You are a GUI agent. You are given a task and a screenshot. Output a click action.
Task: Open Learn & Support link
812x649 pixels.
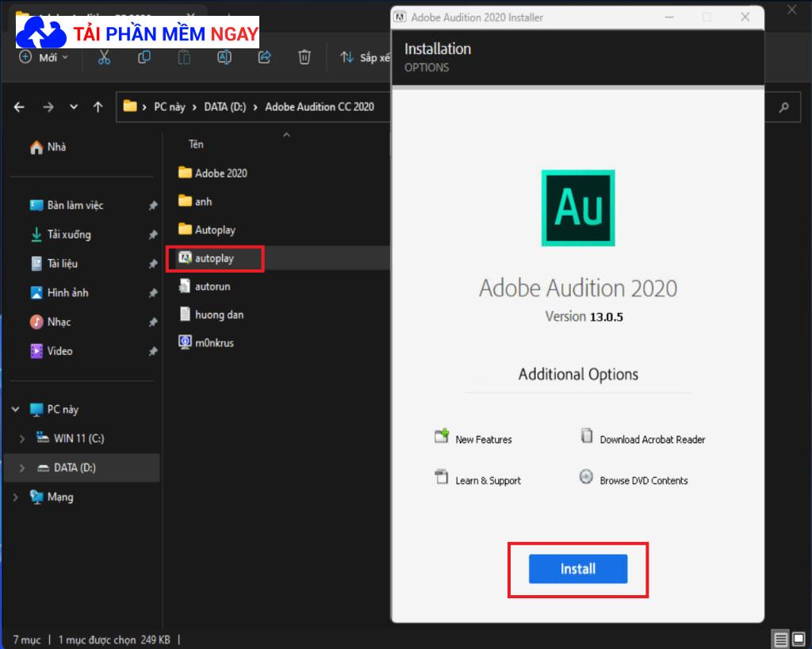(x=488, y=480)
